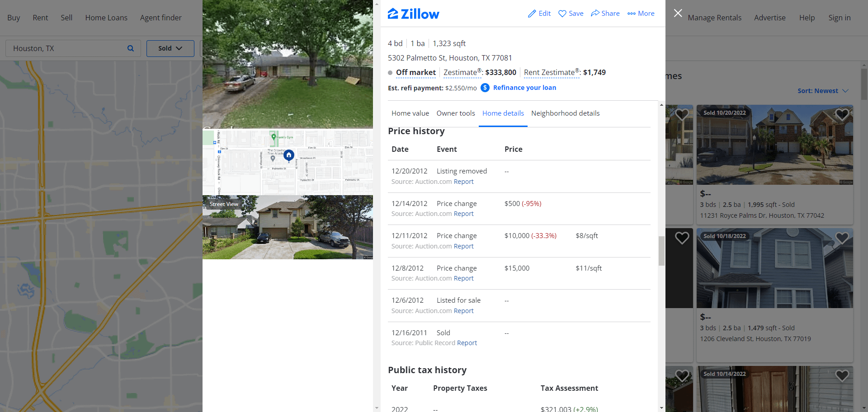Open the Sell menu
Image resolution: width=868 pixels, height=412 pixels.
pos(66,18)
